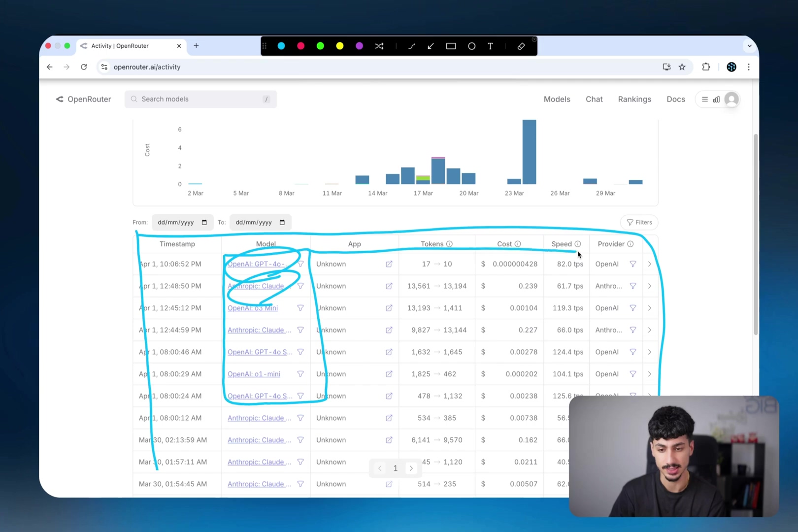Open site information icon in address bar
This screenshot has width=798, height=532.
tap(104, 67)
